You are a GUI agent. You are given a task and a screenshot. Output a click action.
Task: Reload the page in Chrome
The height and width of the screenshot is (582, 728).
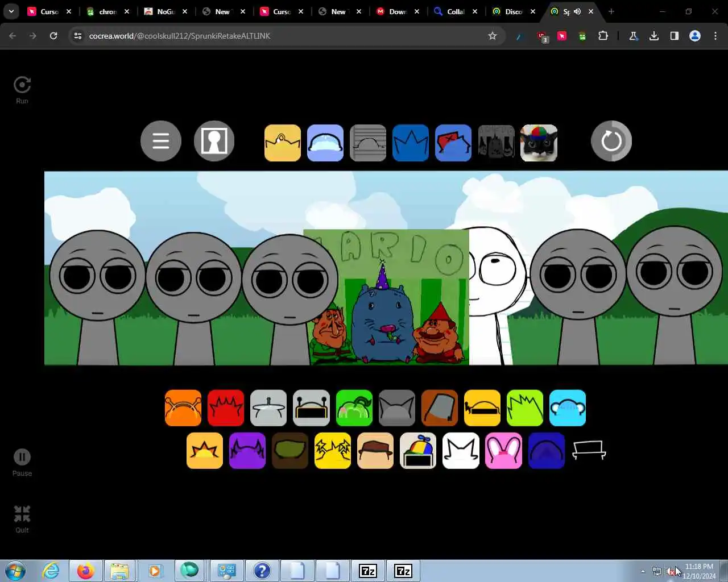coord(53,36)
